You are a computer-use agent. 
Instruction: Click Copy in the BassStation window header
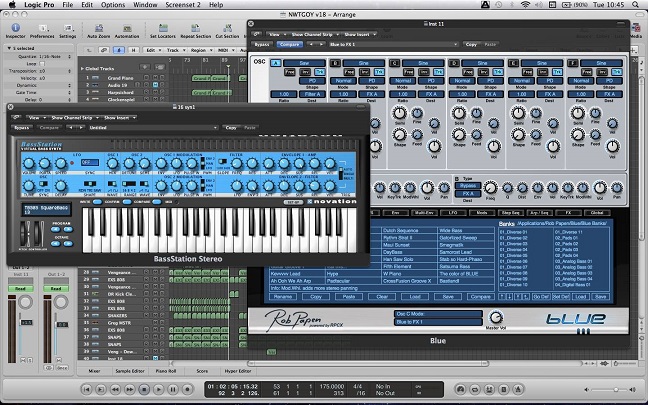coord(231,128)
